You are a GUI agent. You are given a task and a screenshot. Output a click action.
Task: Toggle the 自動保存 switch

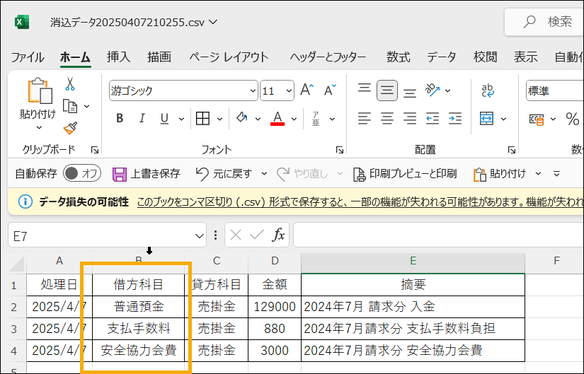[x=82, y=173]
